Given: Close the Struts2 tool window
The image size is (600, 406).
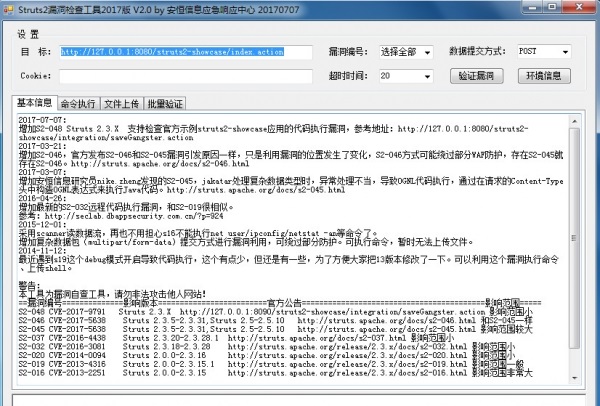Looking at the screenshot, I should tap(579, 7).
